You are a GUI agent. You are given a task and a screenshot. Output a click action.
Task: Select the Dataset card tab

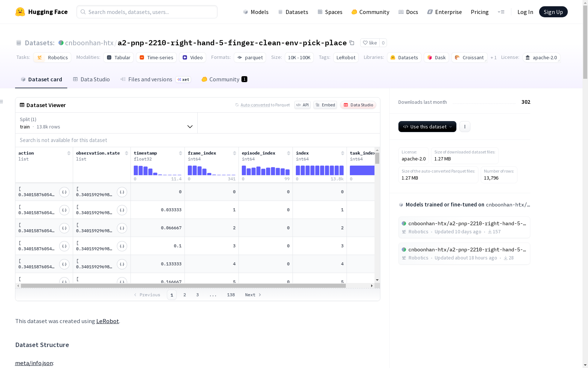(41, 79)
